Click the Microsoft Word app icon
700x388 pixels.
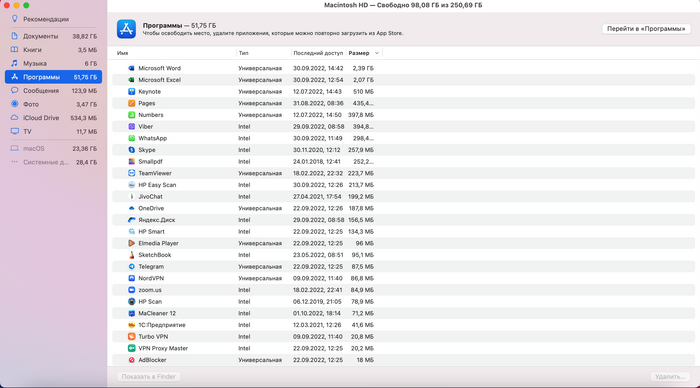(131, 68)
